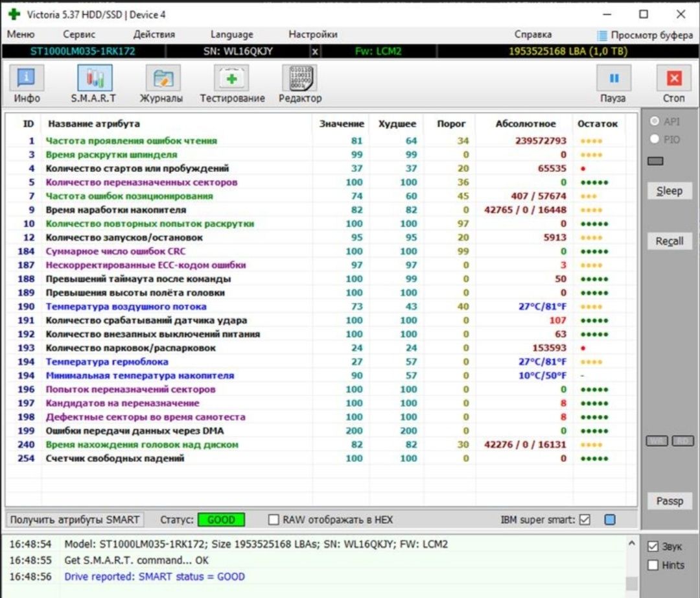
Task: Open the Действия menu
Action: [154, 34]
